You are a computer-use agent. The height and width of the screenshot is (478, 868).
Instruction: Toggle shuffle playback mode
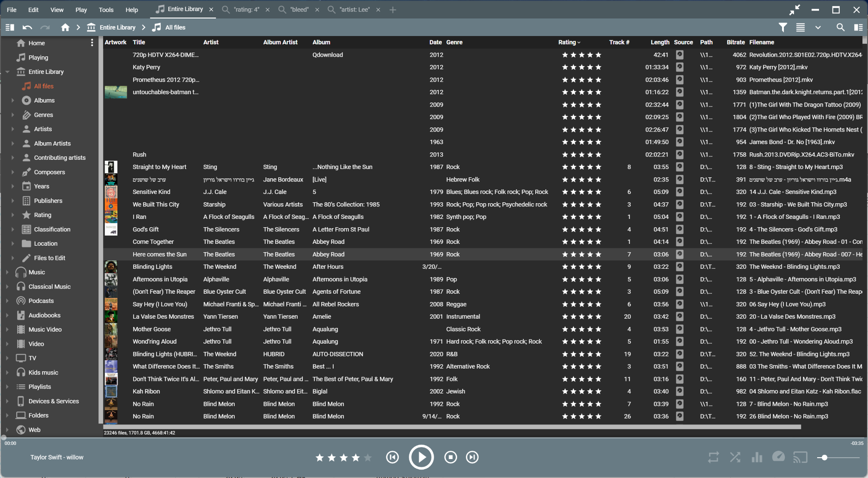[735, 457]
